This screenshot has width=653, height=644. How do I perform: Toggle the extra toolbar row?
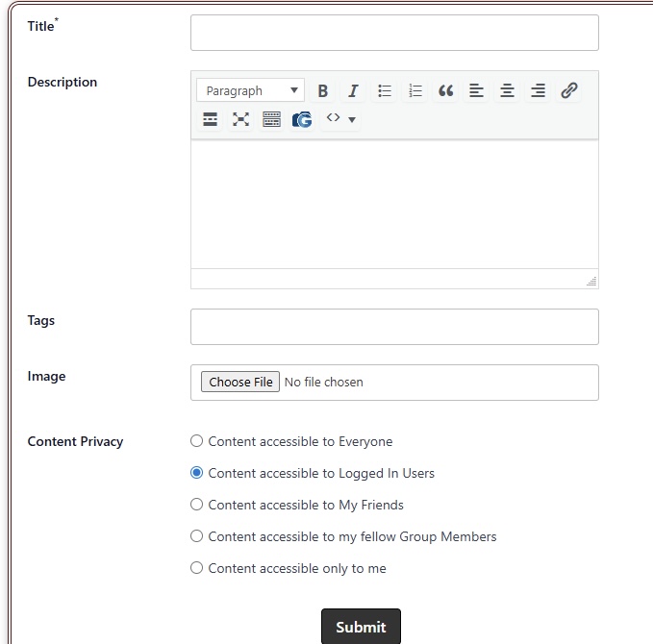pos(271,119)
